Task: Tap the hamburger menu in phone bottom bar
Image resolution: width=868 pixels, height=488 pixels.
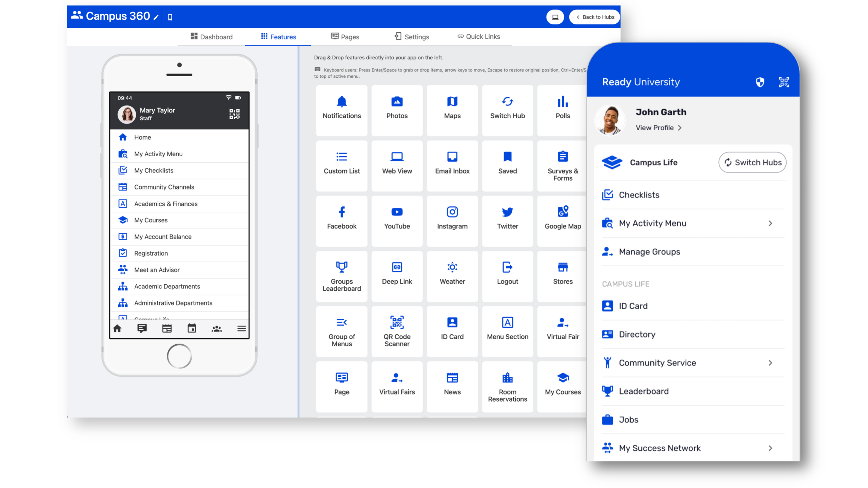Action: [x=241, y=328]
